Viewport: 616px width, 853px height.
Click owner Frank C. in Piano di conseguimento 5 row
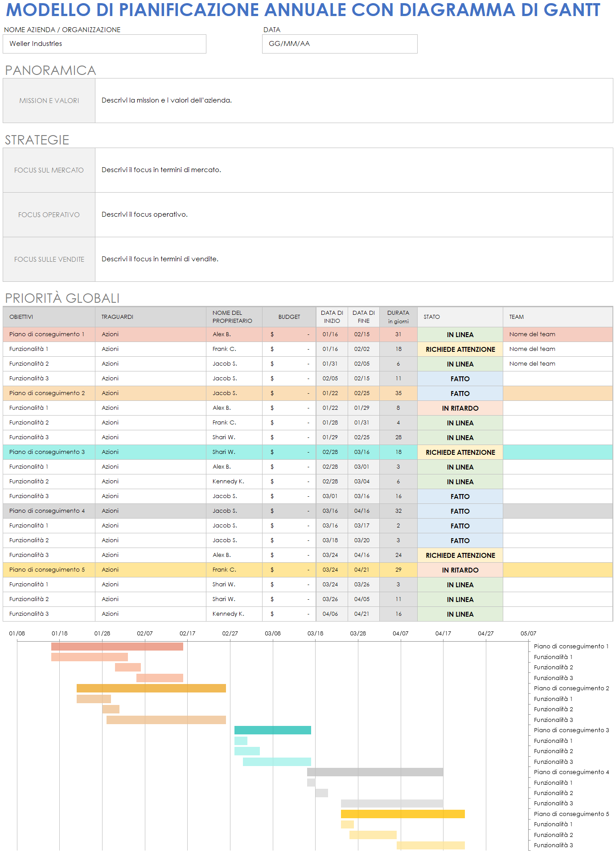tap(234, 570)
